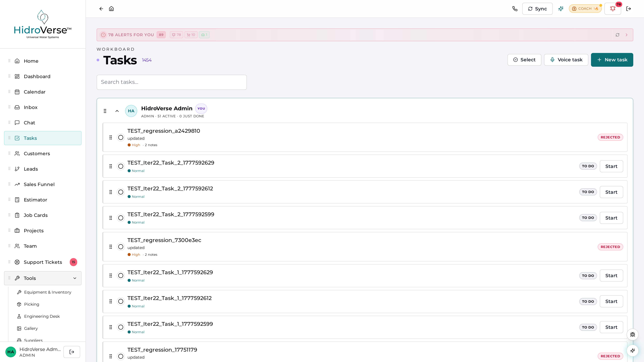
Task: Open Inbox in the sidebar
Action: click(43, 107)
